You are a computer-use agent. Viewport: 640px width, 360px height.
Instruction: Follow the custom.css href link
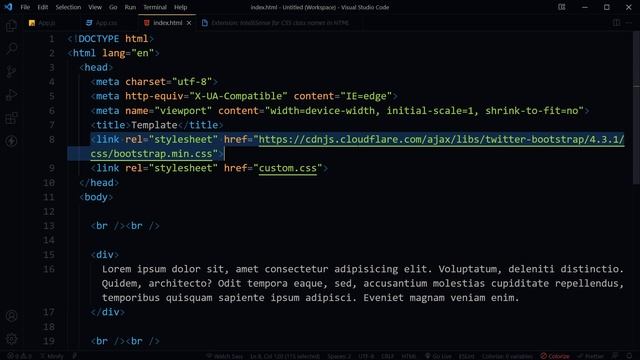pyautogui.click(x=288, y=168)
